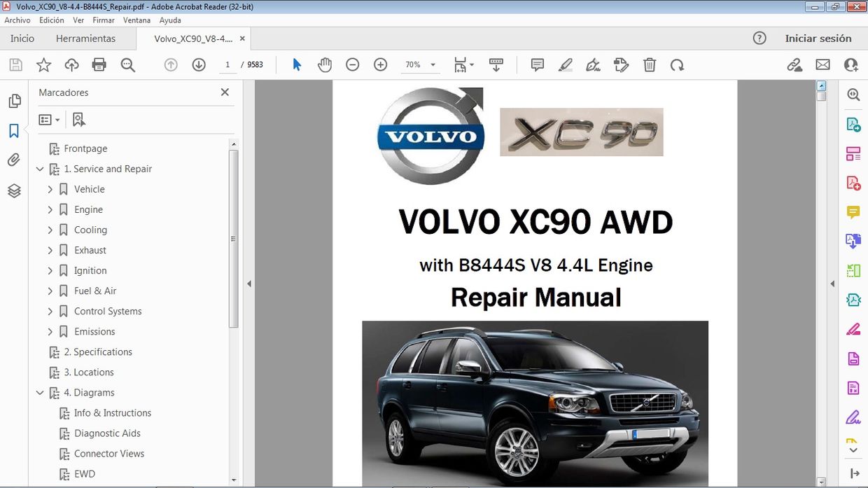The image size is (868, 488).
Task: Open the Fill & Sign pen tool
Action: pyautogui.click(x=593, y=64)
